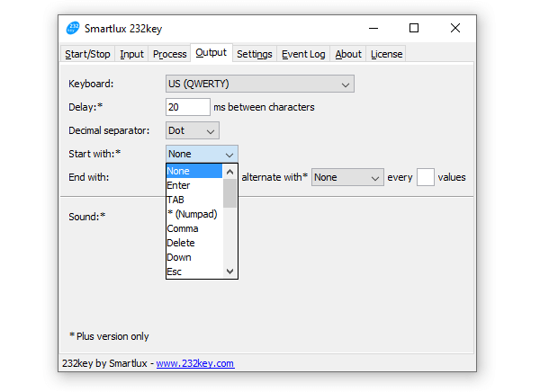The height and width of the screenshot is (392, 540).
Task: Open the Settings tab
Action: pyautogui.click(x=255, y=54)
